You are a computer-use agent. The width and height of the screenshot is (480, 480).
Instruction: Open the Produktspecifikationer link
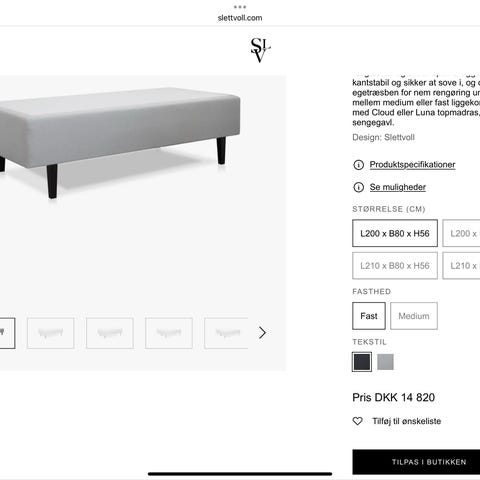pyautogui.click(x=412, y=165)
